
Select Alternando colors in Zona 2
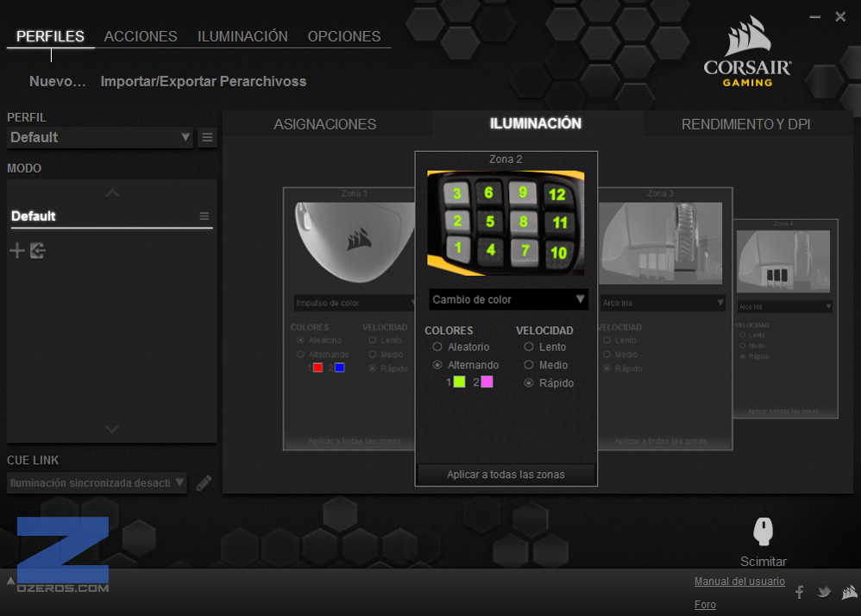point(437,365)
